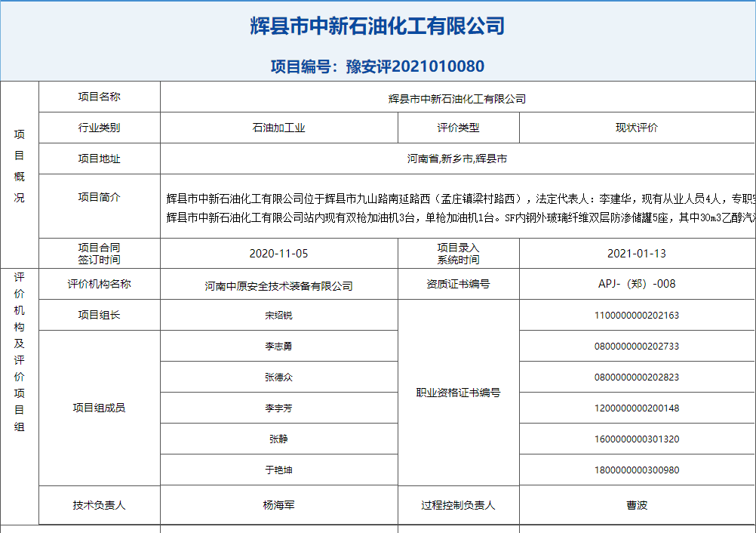The width and height of the screenshot is (756, 533).
Task: Select certificate number 1600000000301320
Action: (x=637, y=439)
